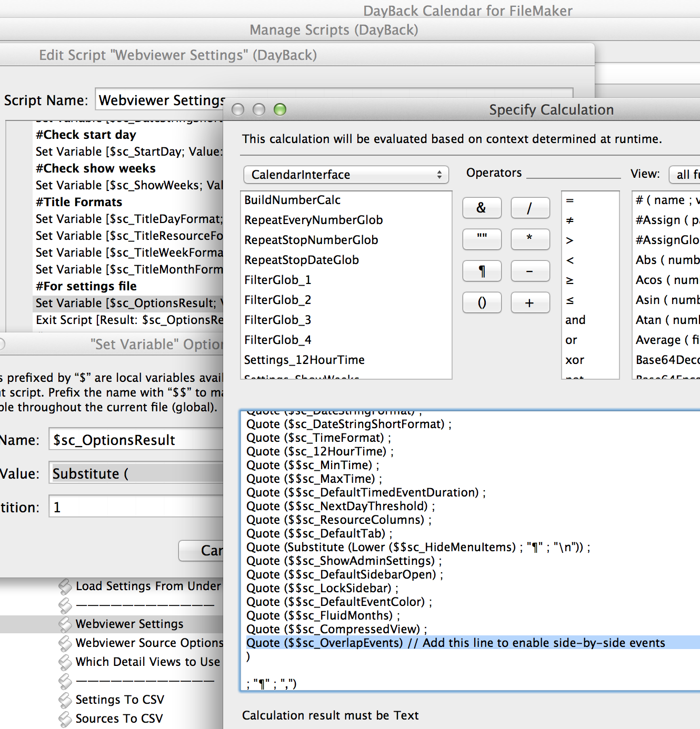Select the #For settings file comment
The image size is (700, 729).
[86, 286]
